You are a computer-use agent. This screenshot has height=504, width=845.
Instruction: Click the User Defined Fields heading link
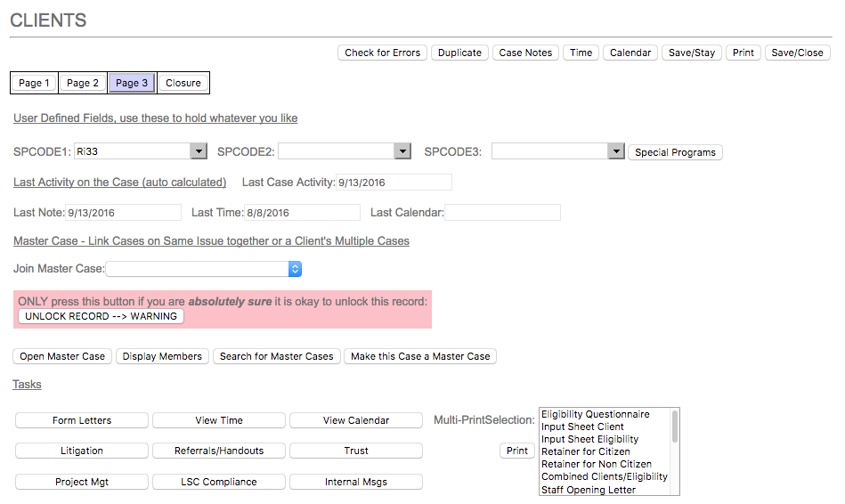pos(155,118)
